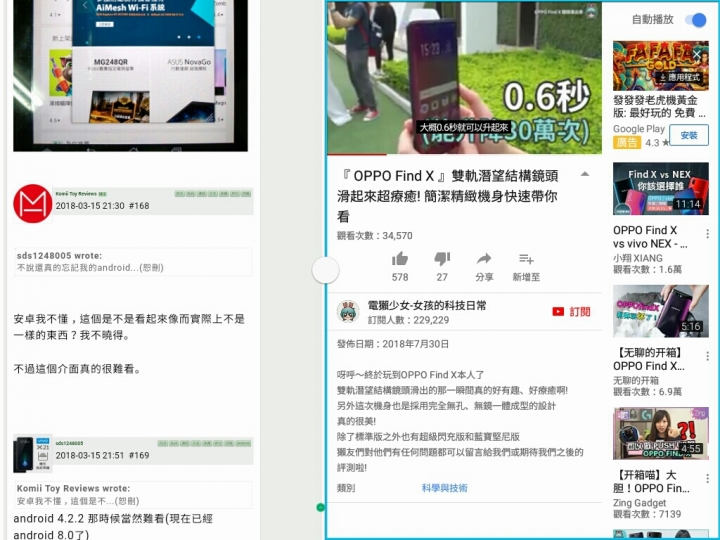Select view count 觀看次數：34,570
The width and height of the screenshot is (720, 540).
pos(375,236)
